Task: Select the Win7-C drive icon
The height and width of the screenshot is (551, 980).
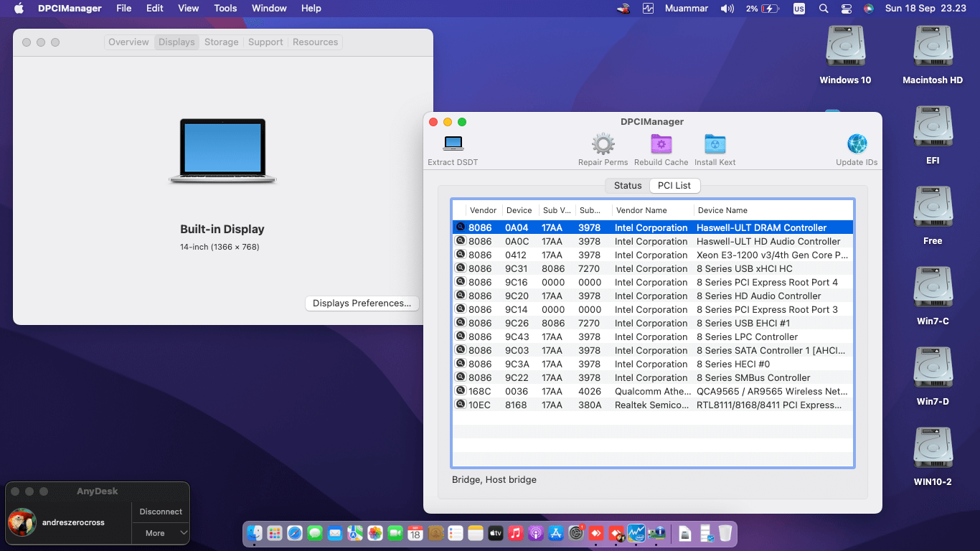Action: point(933,288)
